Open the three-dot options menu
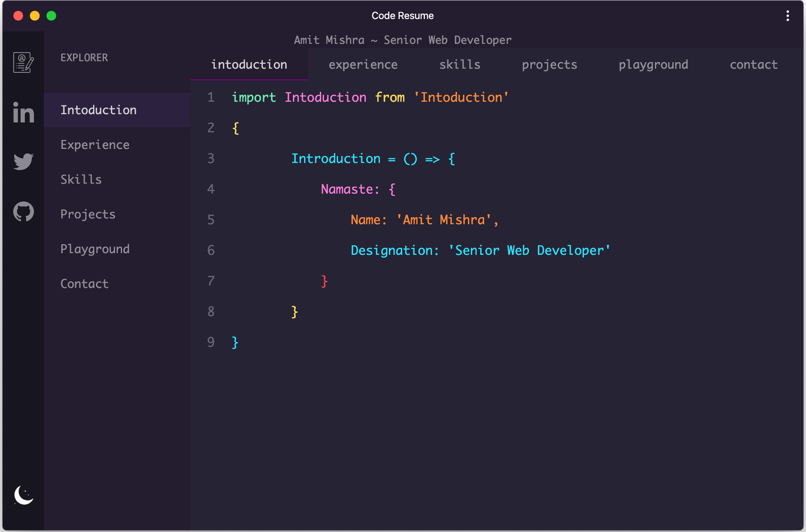The width and height of the screenshot is (806, 532). [x=787, y=16]
